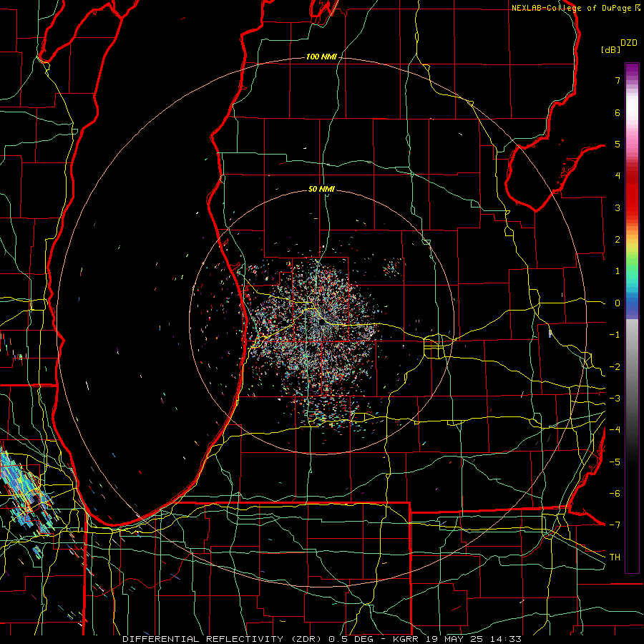Image resolution: width=644 pixels, height=644 pixels.
Task: Click the 50 NMI range ring label
Action: coord(321,189)
